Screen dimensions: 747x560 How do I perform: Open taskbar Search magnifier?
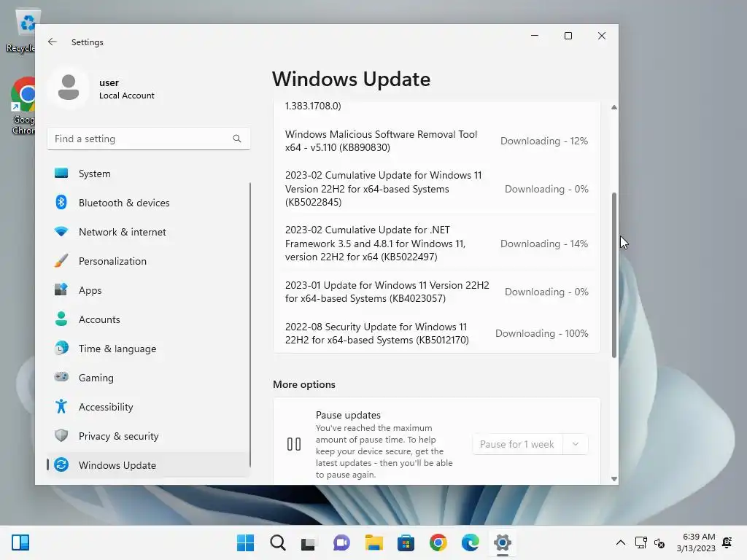pyautogui.click(x=278, y=542)
